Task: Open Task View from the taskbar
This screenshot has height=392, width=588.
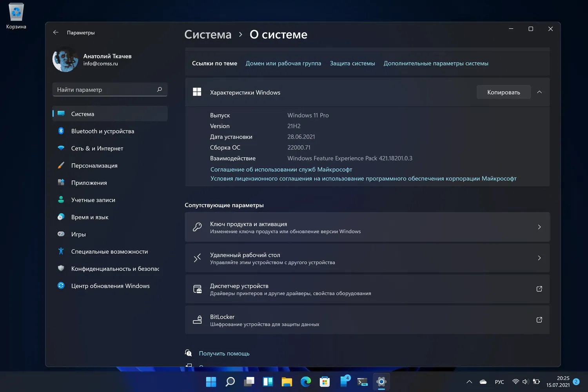Action: coord(249,381)
